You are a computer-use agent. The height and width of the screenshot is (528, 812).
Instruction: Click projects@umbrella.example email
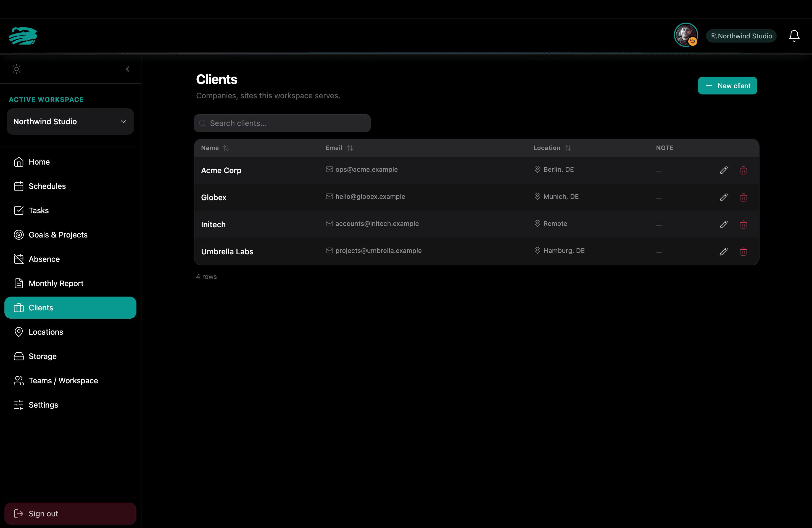378,250
